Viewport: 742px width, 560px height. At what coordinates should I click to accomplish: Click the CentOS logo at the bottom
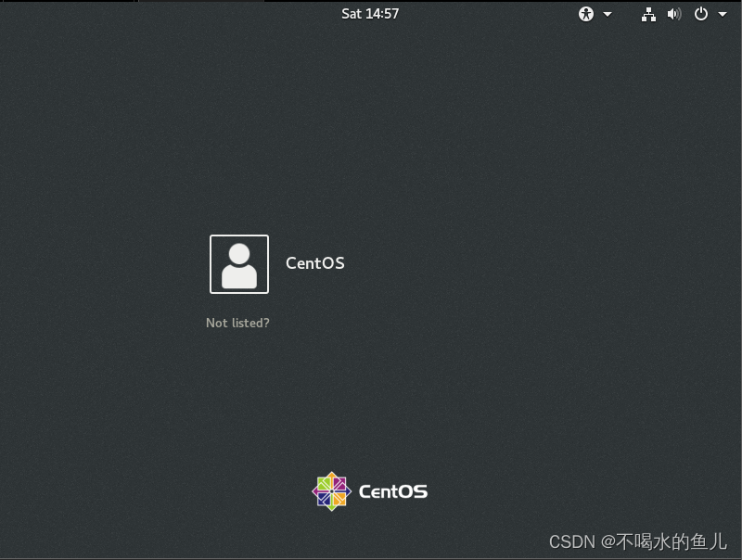click(330, 490)
